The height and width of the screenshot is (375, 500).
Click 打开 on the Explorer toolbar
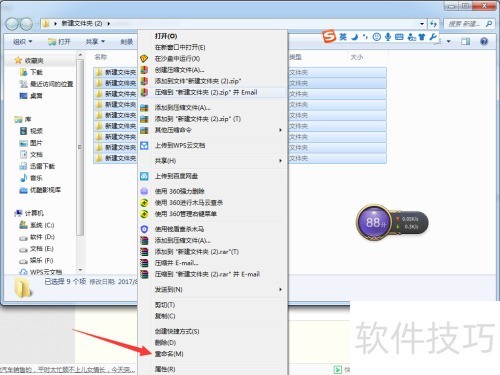click(59, 41)
